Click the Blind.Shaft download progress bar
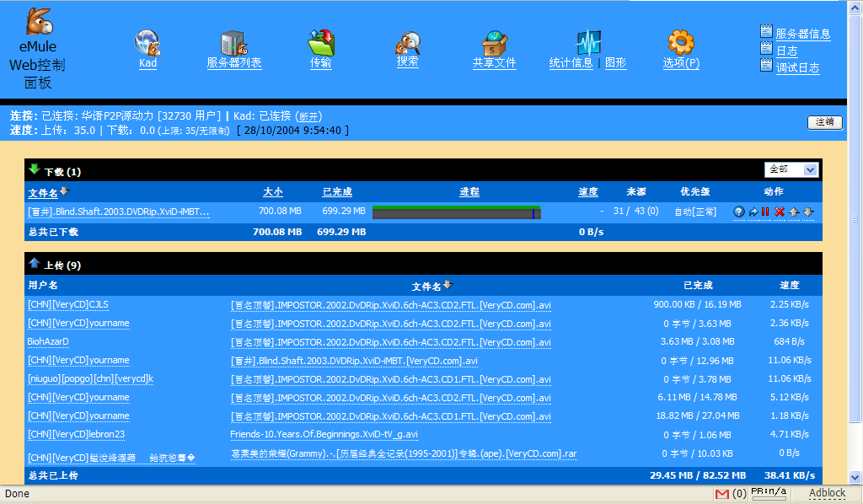Screen dimensions: 863x504 click(x=456, y=212)
